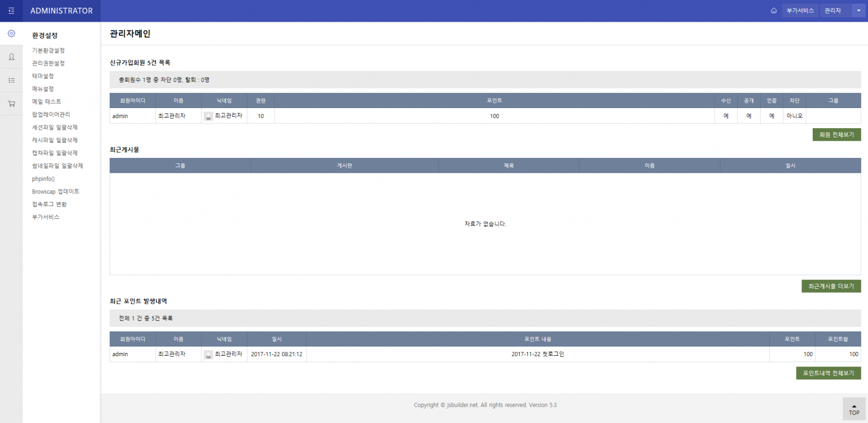This screenshot has height=423, width=868.
Task: Click the 2017-11-22 첫로그인 point description
Action: 538,354
